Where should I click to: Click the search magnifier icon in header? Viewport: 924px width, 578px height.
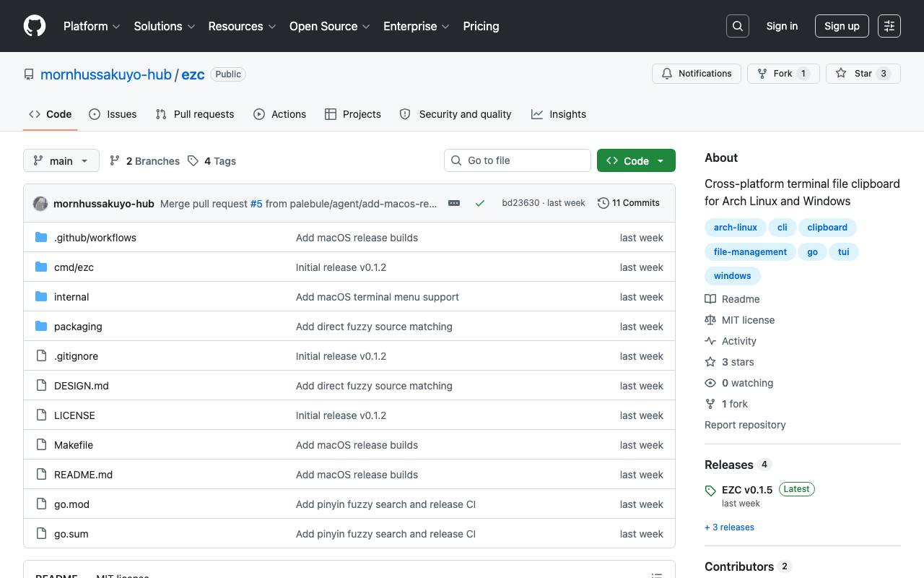click(x=738, y=26)
